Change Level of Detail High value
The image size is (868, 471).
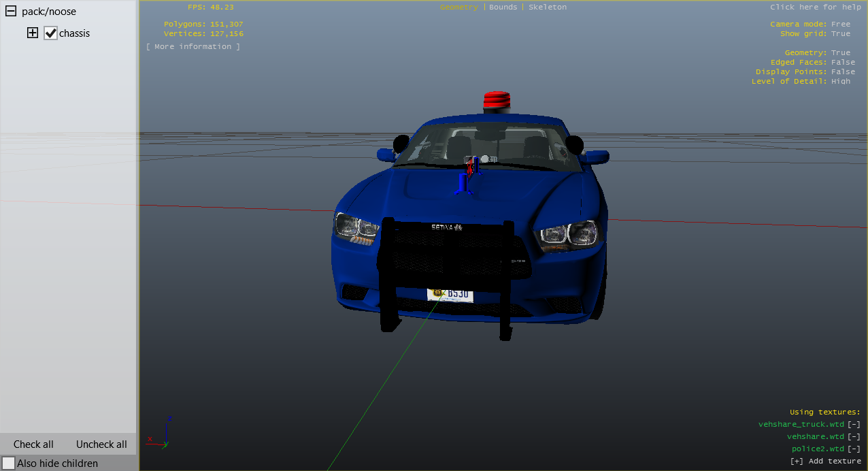pyautogui.click(x=840, y=81)
